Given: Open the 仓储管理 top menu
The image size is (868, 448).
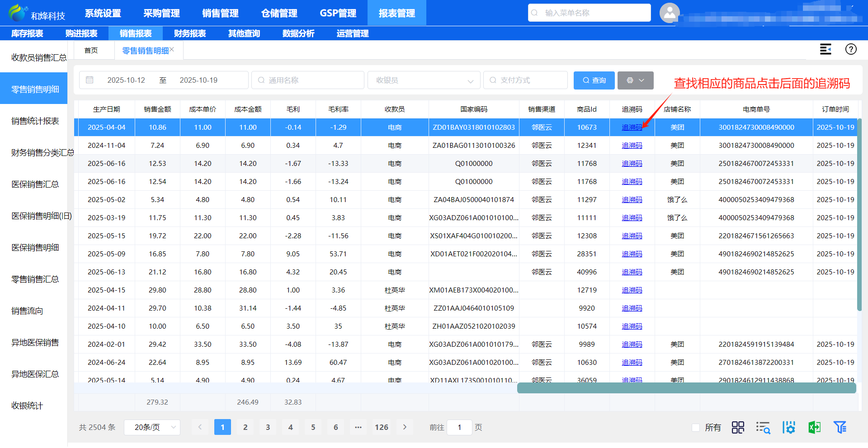Looking at the screenshot, I should point(279,13).
